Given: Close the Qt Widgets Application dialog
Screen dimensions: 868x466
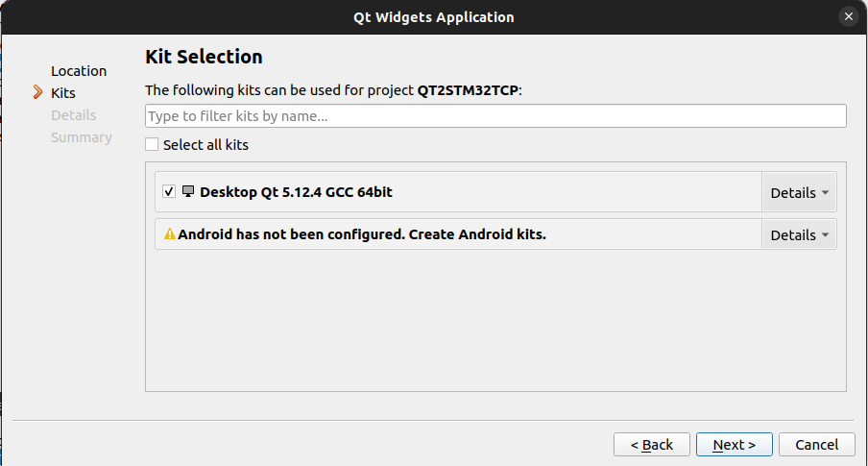Looking at the screenshot, I should point(848,16).
